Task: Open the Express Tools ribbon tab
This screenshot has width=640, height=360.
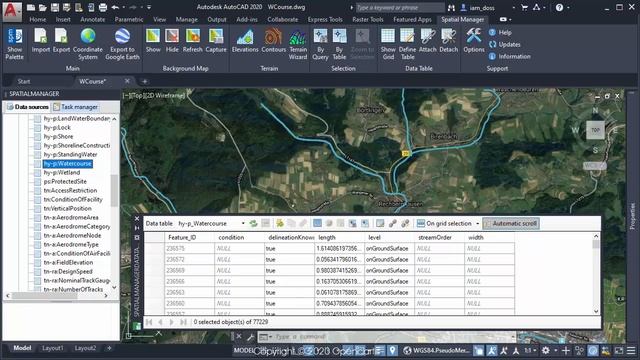Action: [x=325, y=19]
